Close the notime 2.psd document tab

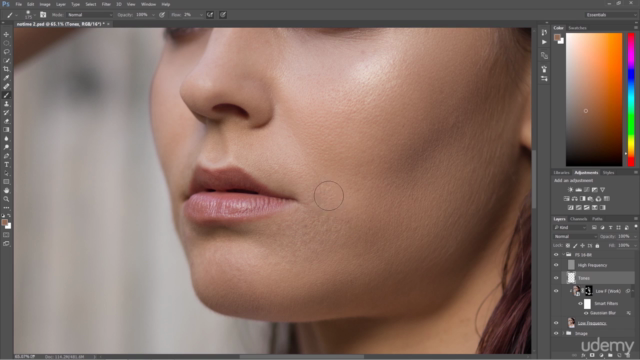point(108,24)
